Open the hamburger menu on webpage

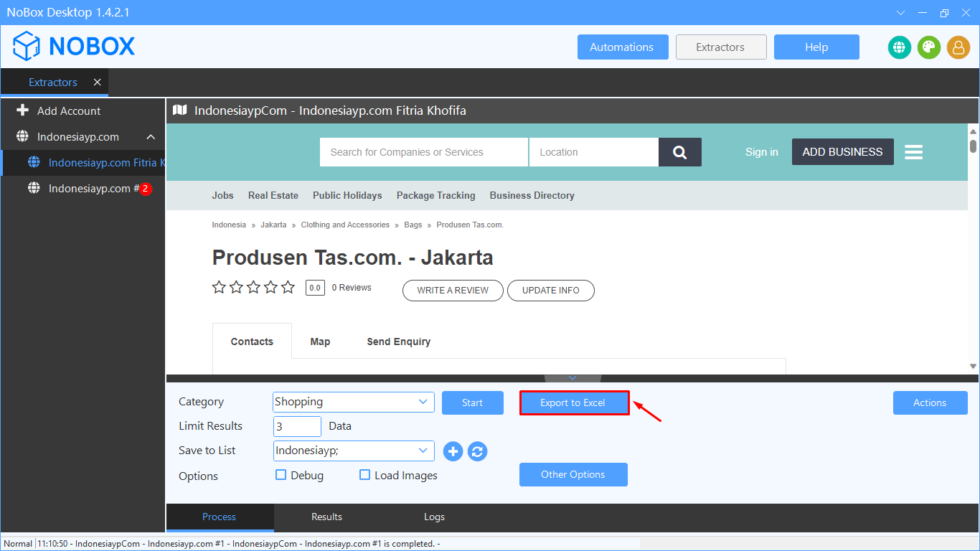point(913,152)
